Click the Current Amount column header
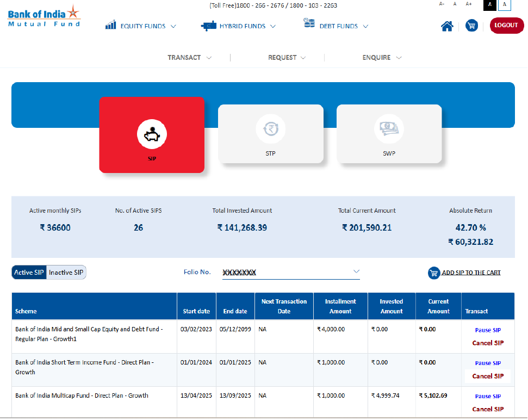Screen dimensions: 528x420 (x=438, y=306)
